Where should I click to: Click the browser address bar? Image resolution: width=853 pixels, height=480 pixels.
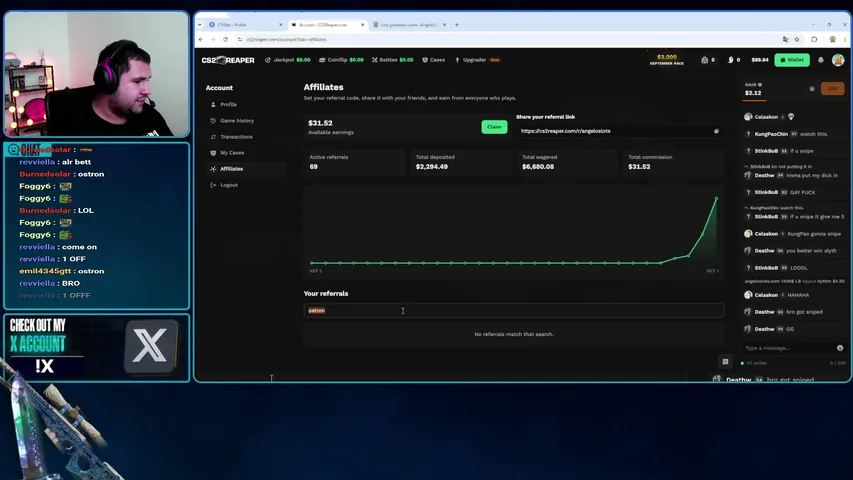click(x=511, y=39)
